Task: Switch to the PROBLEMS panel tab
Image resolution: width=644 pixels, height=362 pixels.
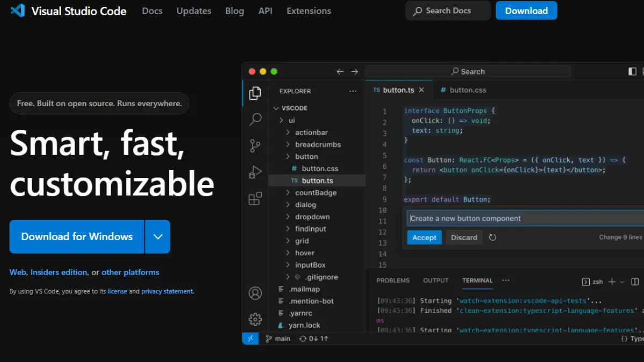Action: (393, 280)
